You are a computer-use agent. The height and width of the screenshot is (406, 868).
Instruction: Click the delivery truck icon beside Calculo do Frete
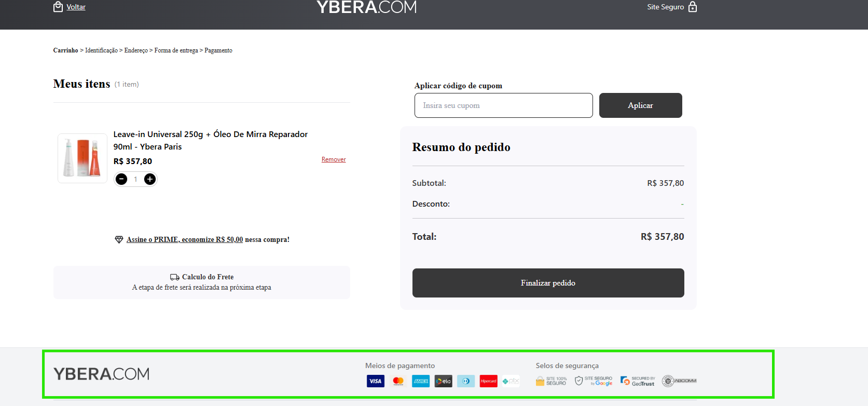175,277
